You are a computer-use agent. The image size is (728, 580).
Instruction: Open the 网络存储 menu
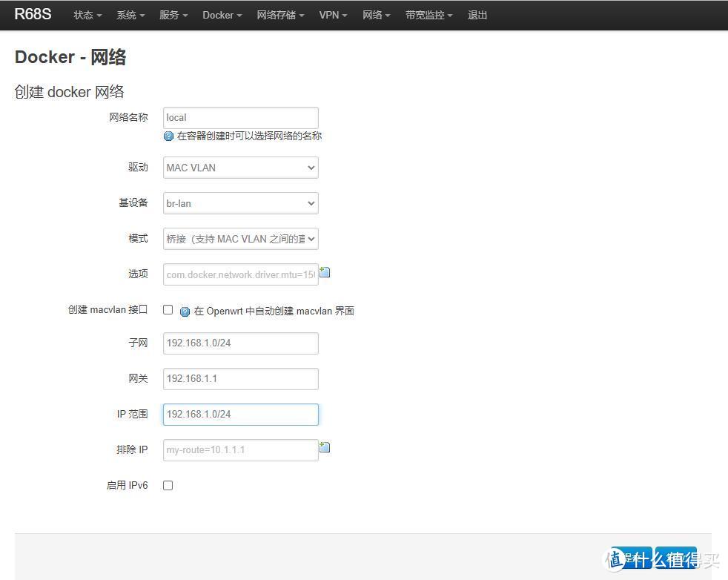tap(280, 16)
